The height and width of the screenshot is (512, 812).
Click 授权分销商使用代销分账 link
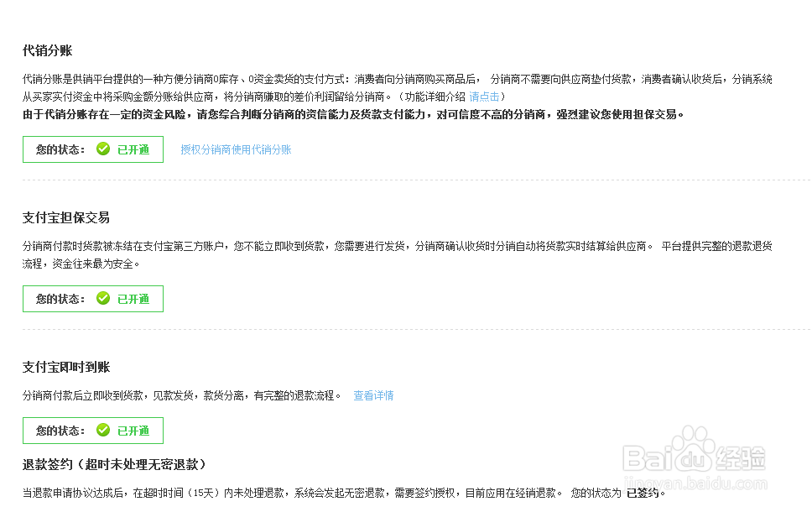click(237, 149)
